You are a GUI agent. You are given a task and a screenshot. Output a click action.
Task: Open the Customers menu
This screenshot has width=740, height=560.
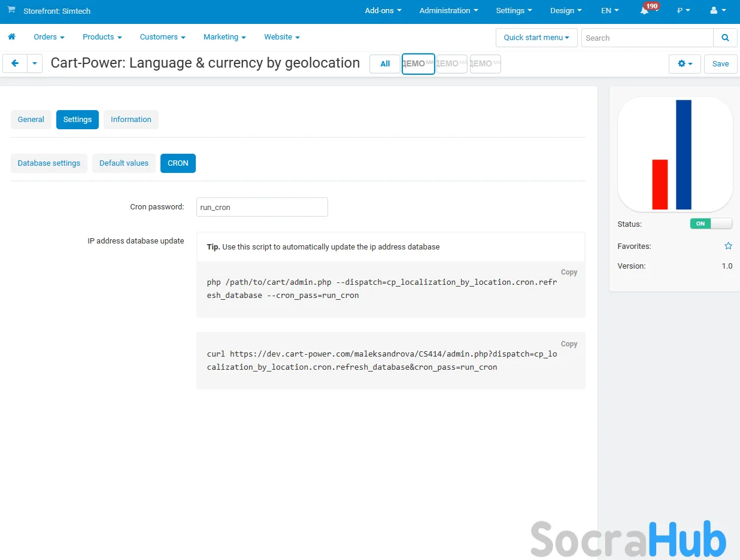click(163, 37)
